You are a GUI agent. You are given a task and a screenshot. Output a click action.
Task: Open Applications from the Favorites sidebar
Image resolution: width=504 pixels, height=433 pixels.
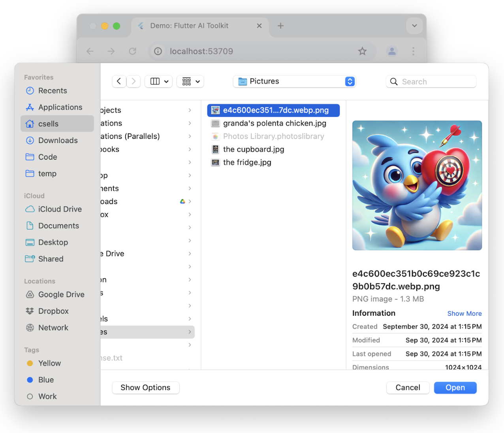tap(60, 107)
